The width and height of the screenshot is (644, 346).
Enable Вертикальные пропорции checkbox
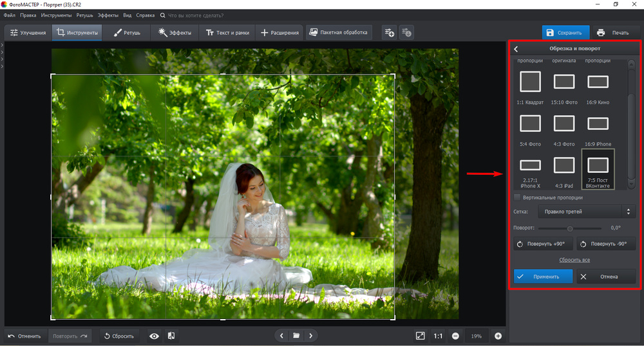coord(517,197)
